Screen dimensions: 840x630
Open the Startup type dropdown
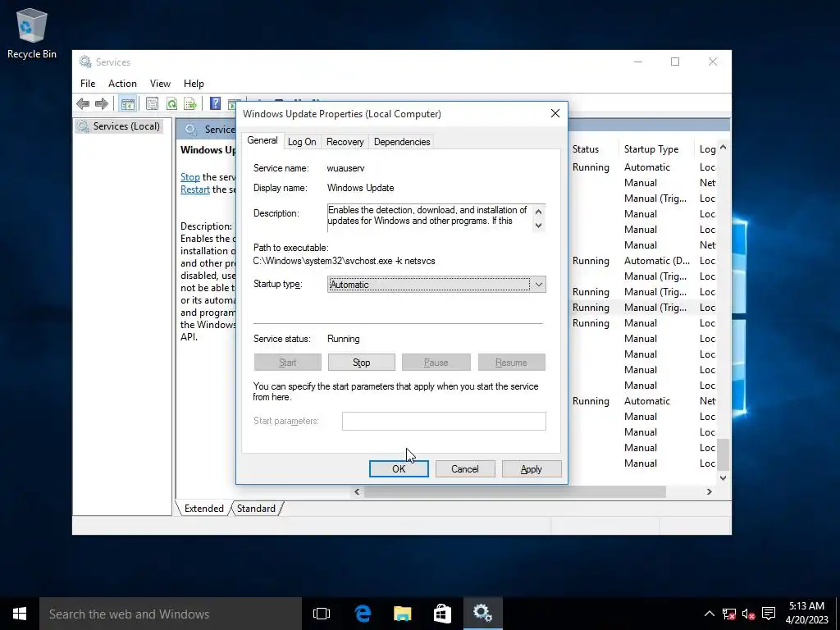(436, 285)
